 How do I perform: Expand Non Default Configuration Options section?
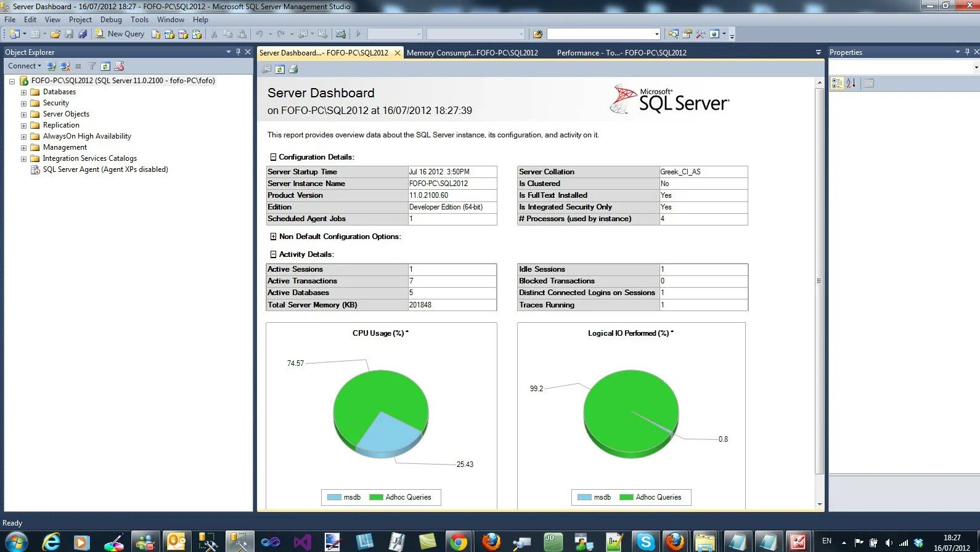pyautogui.click(x=273, y=237)
